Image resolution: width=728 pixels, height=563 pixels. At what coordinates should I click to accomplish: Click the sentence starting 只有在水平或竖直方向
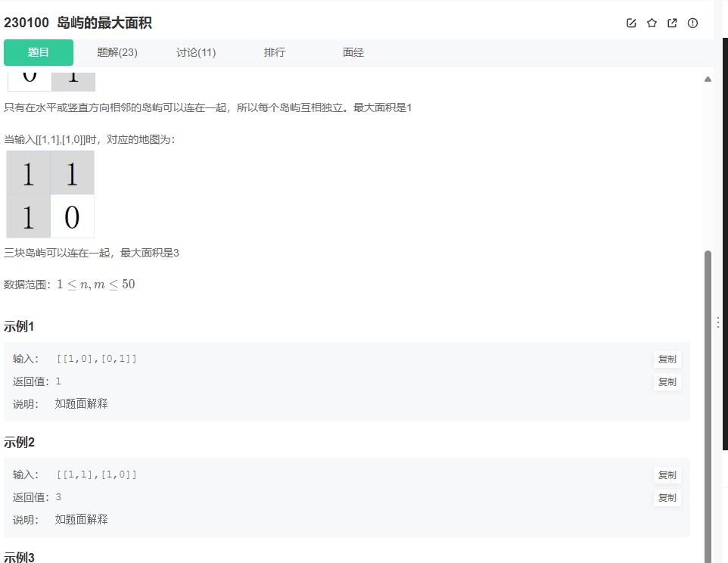(x=207, y=107)
